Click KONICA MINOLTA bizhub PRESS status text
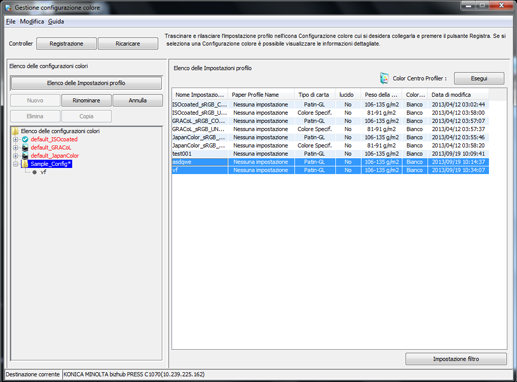 pos(134,374)
